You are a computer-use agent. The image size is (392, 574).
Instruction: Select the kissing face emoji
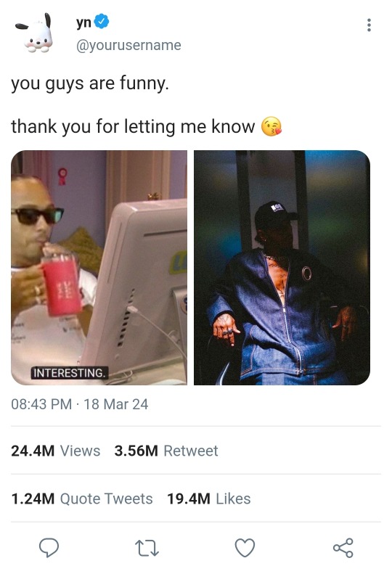271,127
